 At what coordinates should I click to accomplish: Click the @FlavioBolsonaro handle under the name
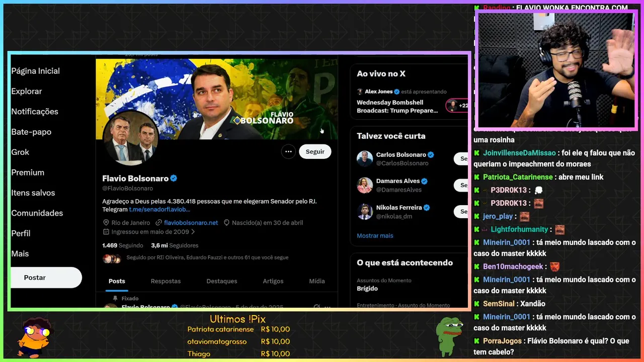coord(127,189)
